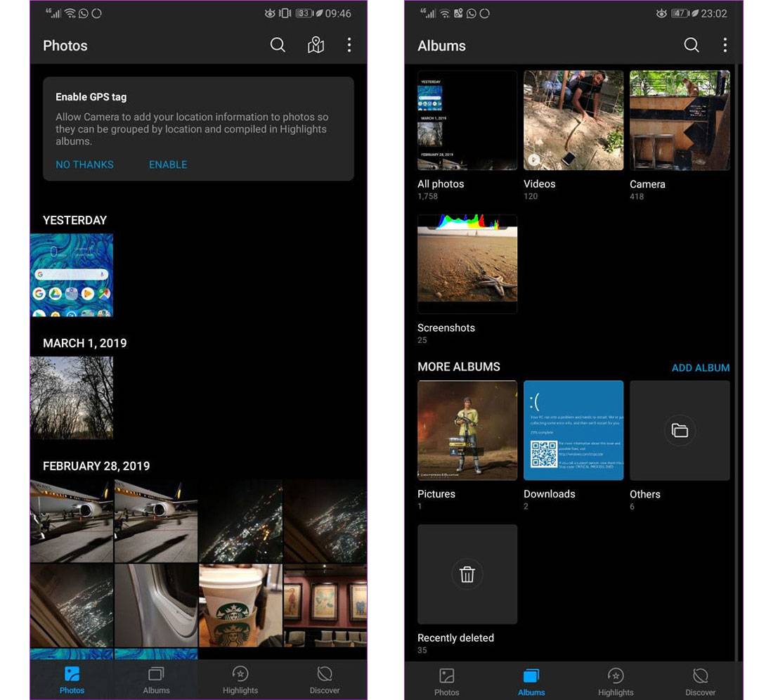Tap ENABLE on GPS tag prompt
Screen dimensions: 759x700
[168, 164]
